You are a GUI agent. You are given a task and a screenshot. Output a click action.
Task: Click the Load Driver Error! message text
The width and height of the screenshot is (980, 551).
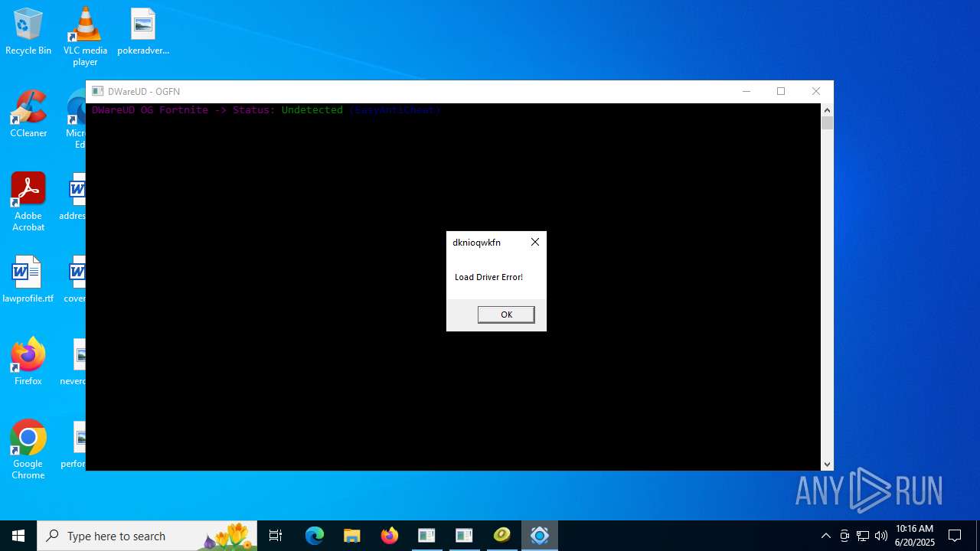[x=488, y=277]
